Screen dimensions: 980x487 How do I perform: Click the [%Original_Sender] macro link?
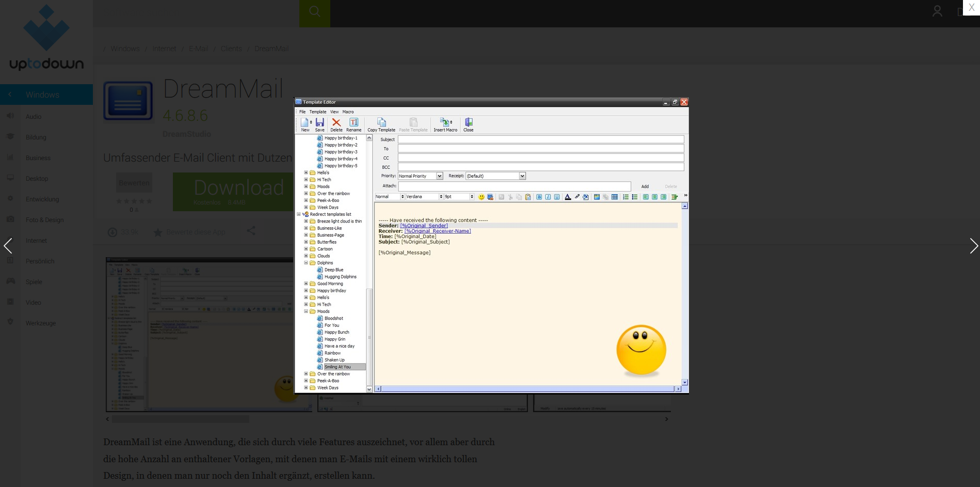point(424,226)
